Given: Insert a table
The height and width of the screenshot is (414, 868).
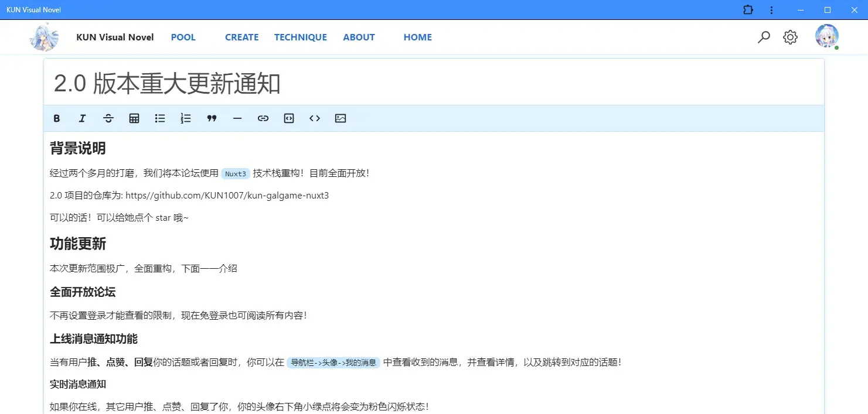Looking at the screenshot, I should (x=134, y=118).
